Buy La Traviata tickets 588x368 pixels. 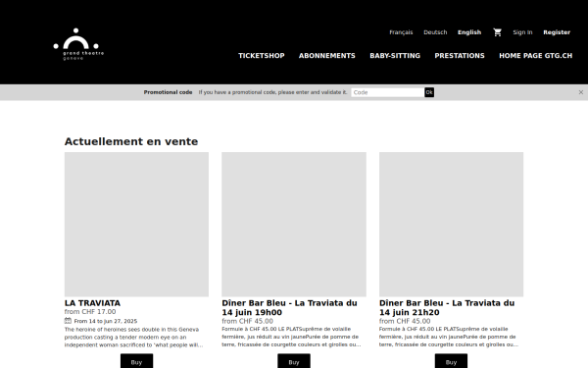(136, 361)
